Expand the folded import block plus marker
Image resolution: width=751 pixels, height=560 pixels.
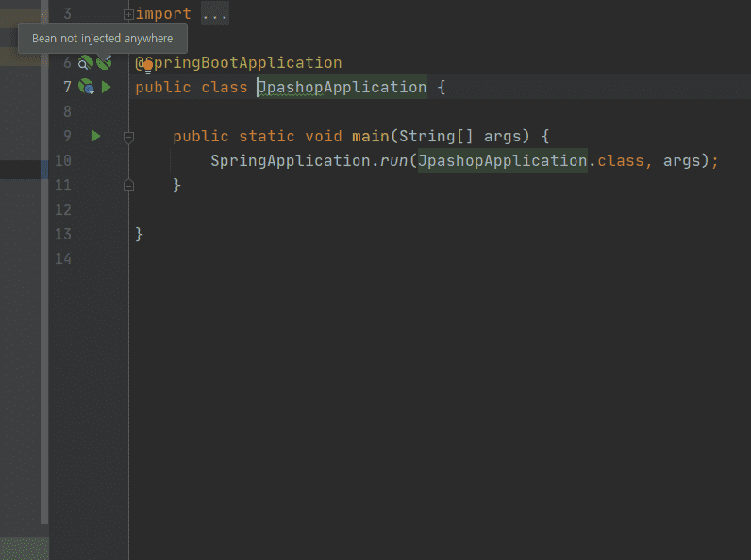(128, 14)
